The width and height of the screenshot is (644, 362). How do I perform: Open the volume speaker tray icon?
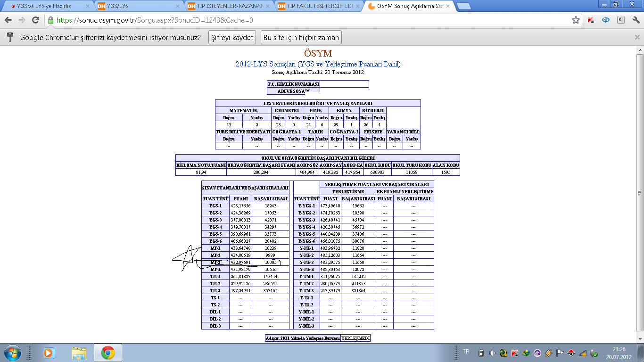click(x=492, y=353)
